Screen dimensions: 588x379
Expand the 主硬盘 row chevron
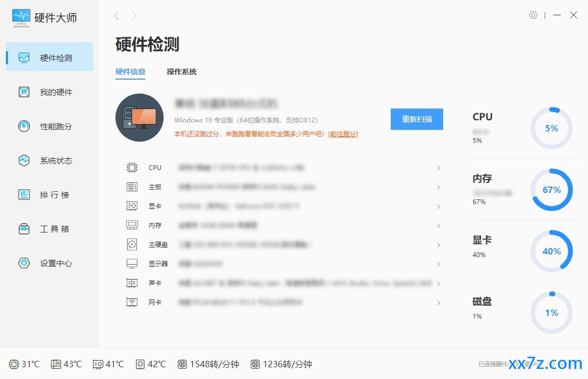(438, 245)
